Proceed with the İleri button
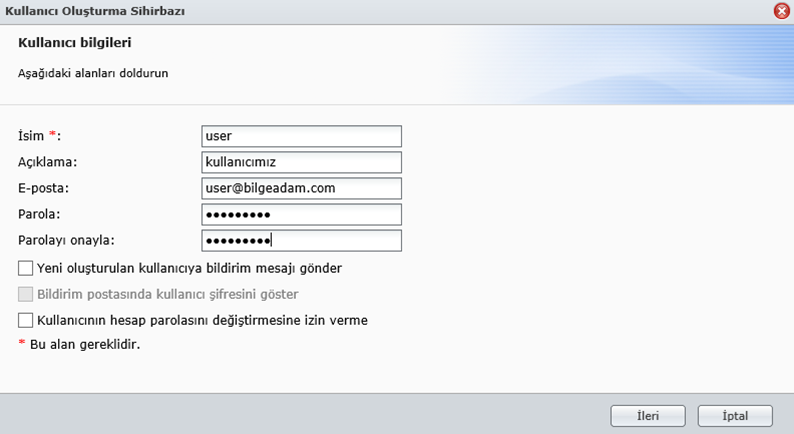 648,416
